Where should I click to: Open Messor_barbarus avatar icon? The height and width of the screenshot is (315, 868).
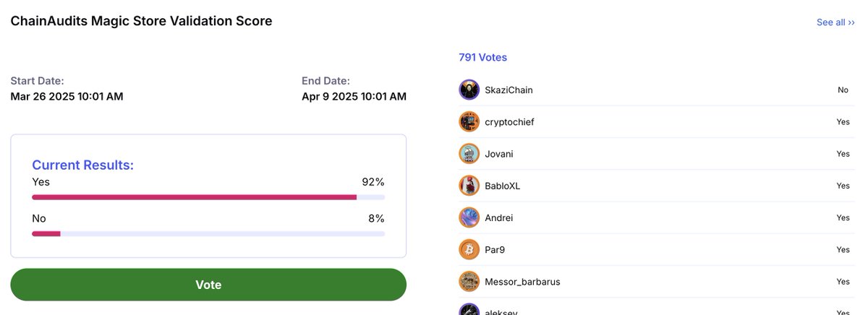tap(469, 281)
